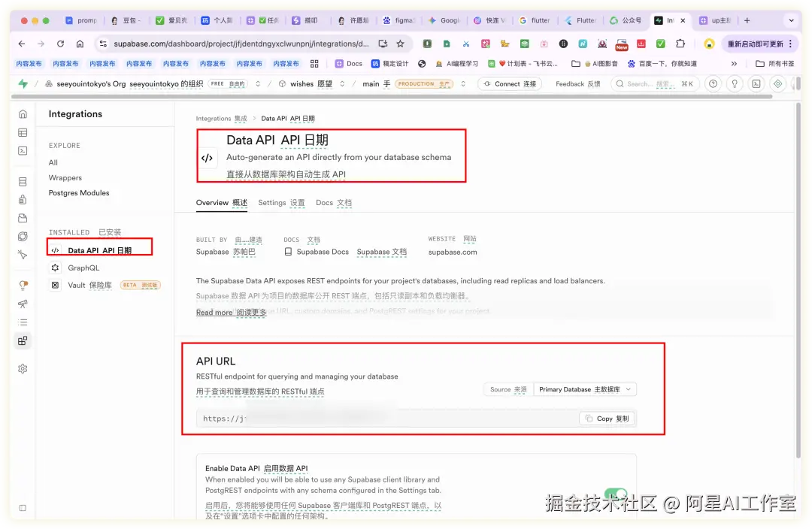Screen dimensions: 812x529
Task: Bookmark this page with the star icon
Action: click(400, 44)
